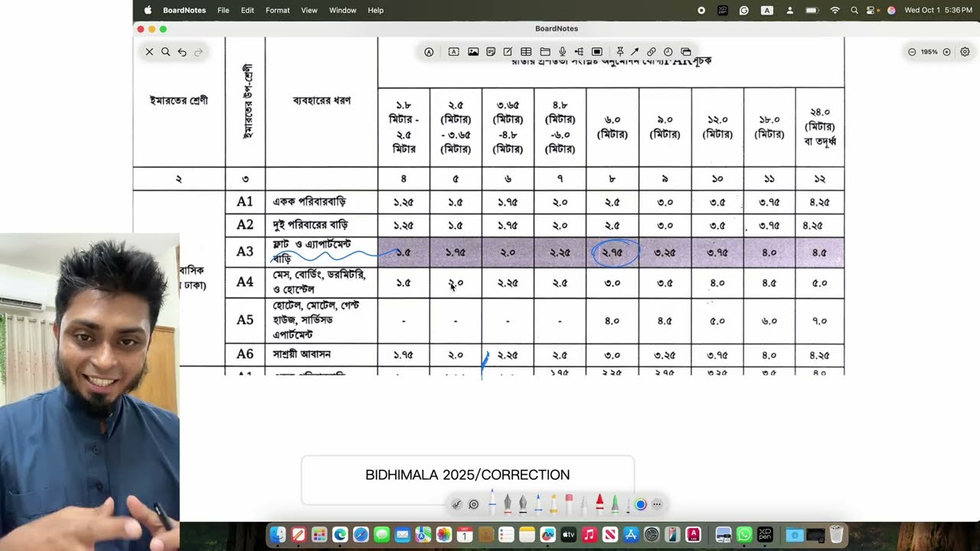Open the View menu
The height and width of the screenshot is (551, 980).
[x=309, y=10]
